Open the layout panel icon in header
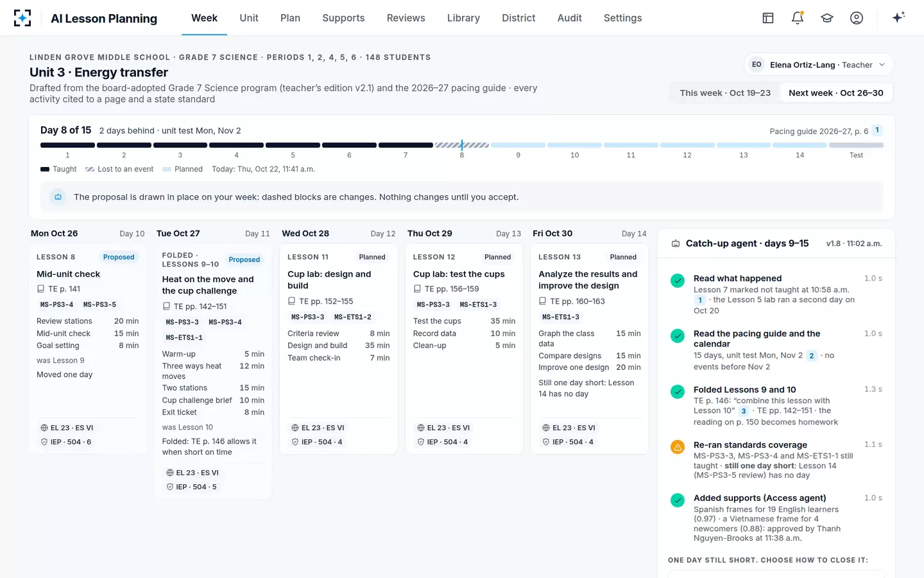Image resolution: width=924 pixels, height=578 pixels. 768,18
